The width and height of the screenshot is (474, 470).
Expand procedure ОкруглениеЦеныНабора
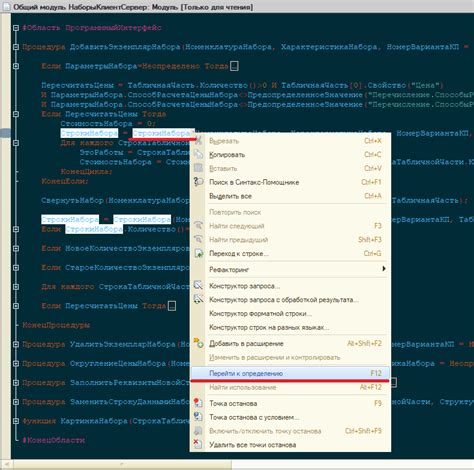[16, 363]
